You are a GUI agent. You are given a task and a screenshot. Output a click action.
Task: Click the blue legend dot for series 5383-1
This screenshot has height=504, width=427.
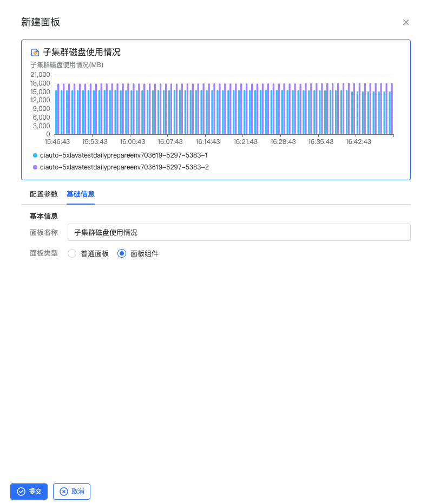point(35,155)
